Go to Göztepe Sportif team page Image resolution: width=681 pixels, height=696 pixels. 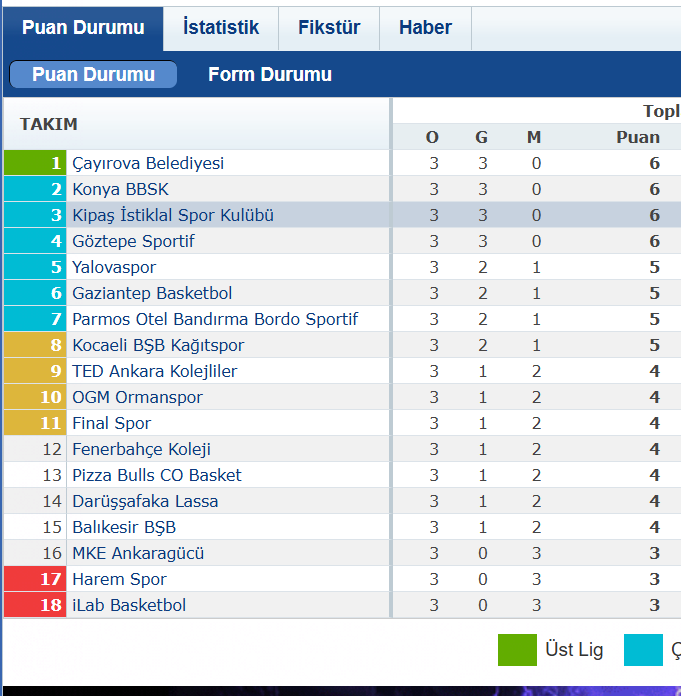click(x=133, y=241)
